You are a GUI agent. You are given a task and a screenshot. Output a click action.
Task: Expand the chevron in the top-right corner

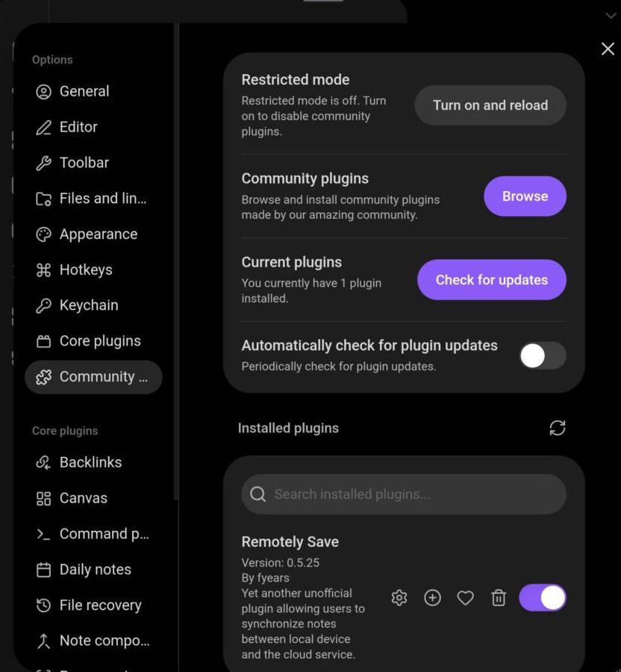coord(611,16)
